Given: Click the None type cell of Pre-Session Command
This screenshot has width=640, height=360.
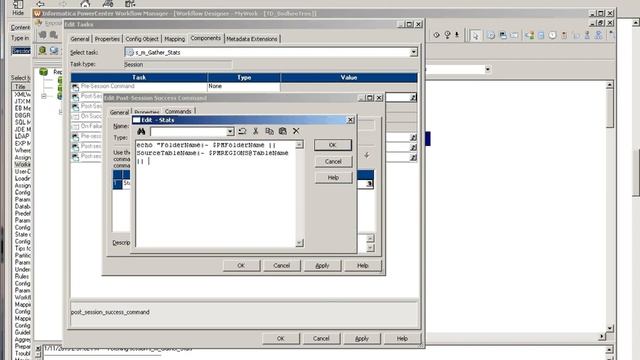Looking at the screenshot, I should pos(244,87).
